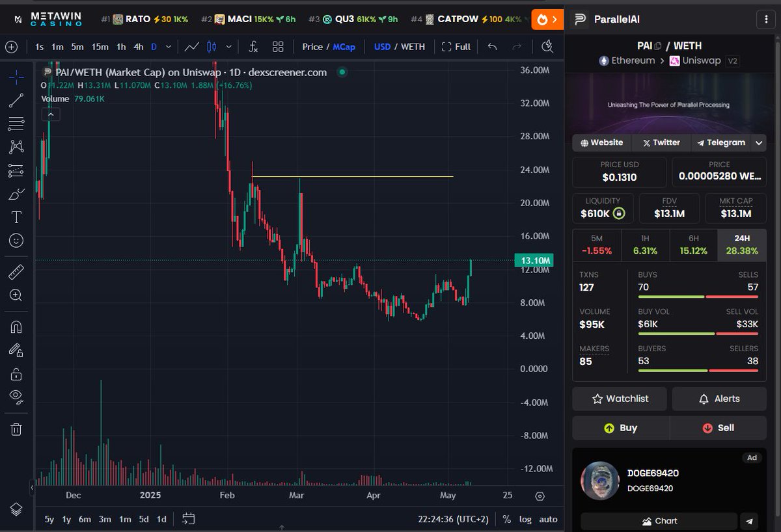Select the D daily timeframe

point(154,47)
